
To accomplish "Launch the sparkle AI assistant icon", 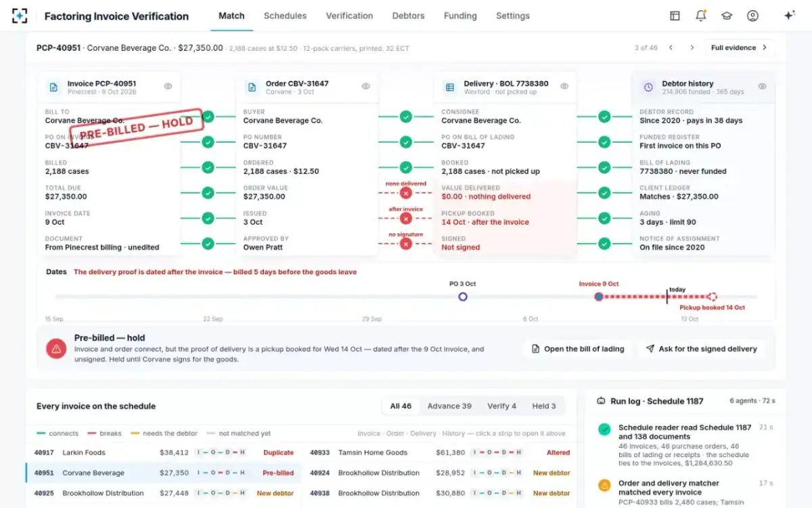I will tap(789, 16).
